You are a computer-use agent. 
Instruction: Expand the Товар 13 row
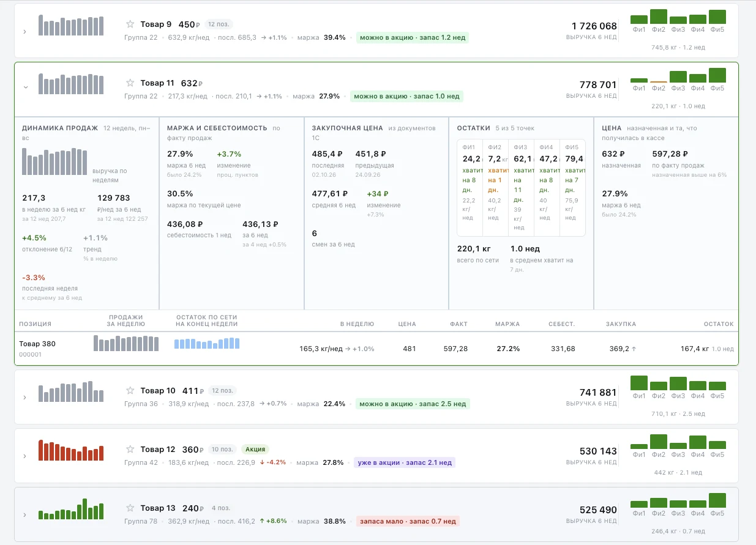[24, 515]
